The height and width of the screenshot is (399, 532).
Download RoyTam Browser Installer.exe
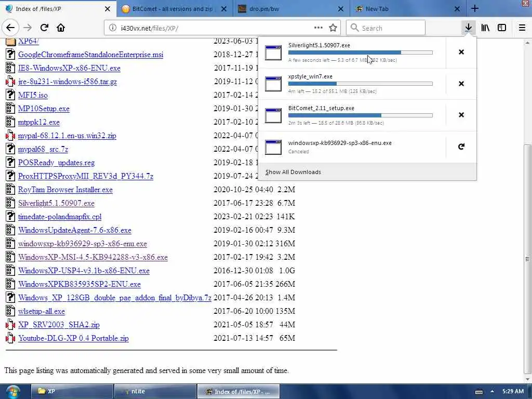point(65,190)
